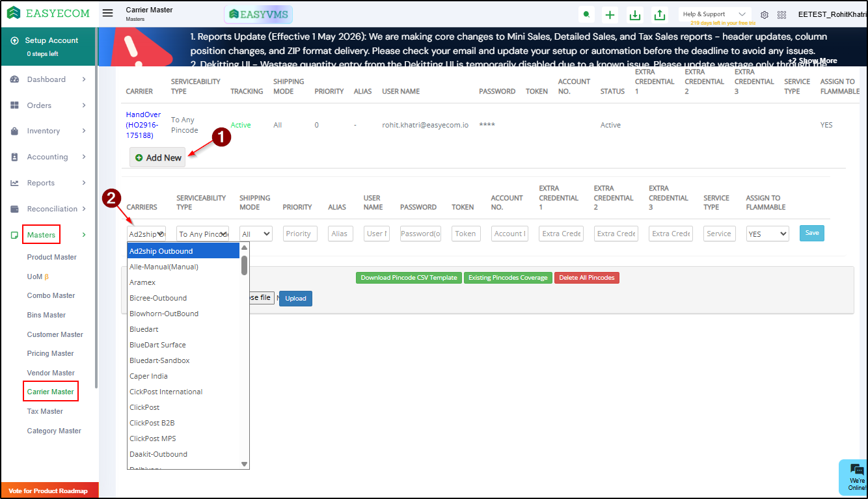The image size is (868, 499).
Task: Click the Add New button
Action: click(157, 157)
